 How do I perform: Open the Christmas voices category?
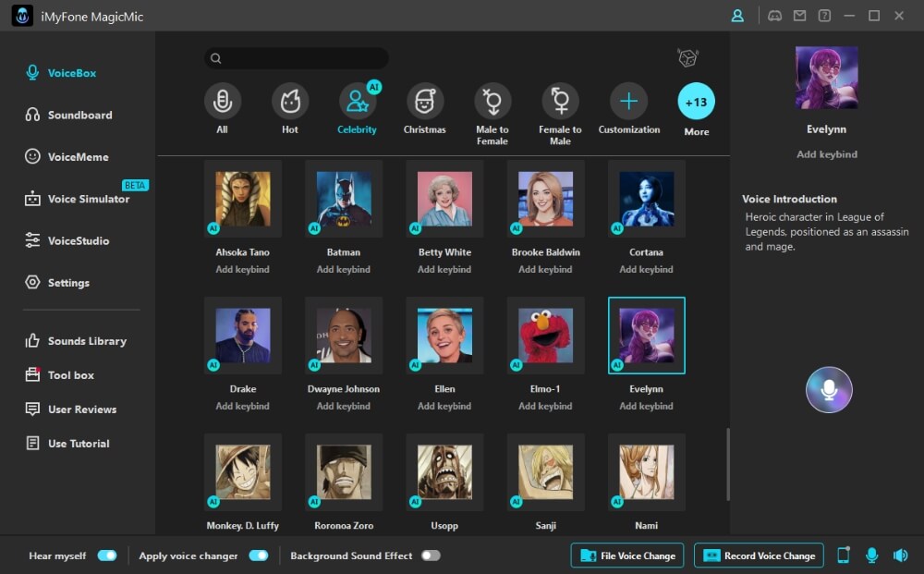(x=425, y=102)
